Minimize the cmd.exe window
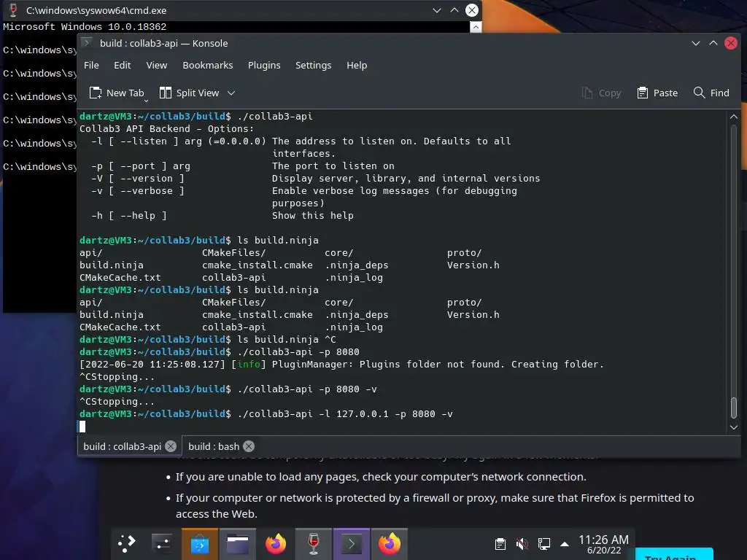 pos(436,10)
